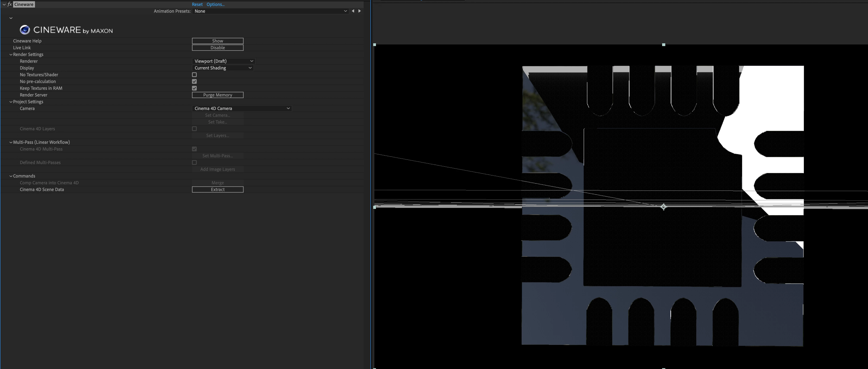Go to next animation preset arrow
This screenshot has height=369, width=868.
coord(359,11)
